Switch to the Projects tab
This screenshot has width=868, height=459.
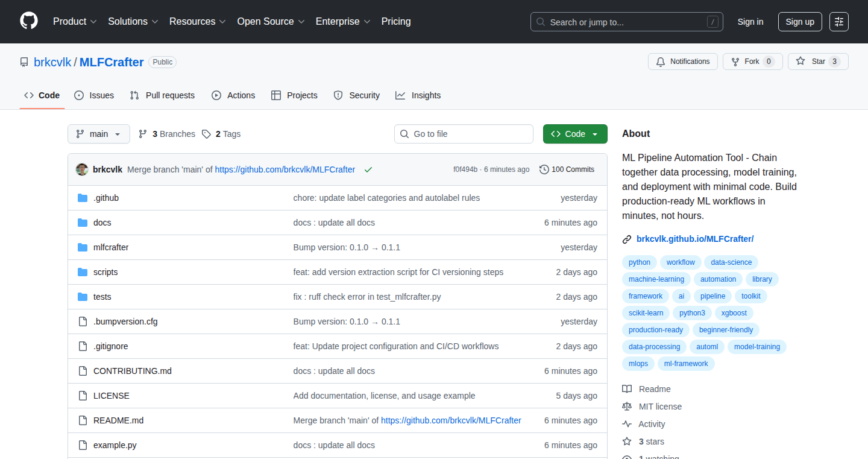294,95
